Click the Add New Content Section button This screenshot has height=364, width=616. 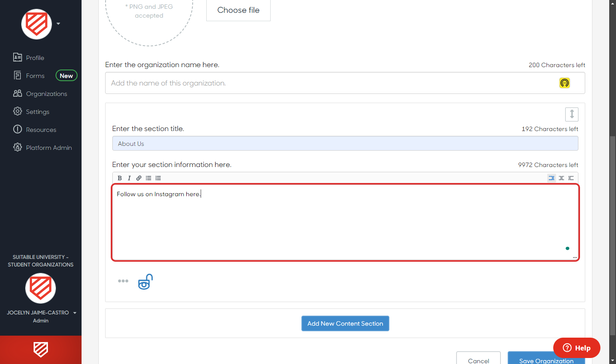(x=345, y=323)
